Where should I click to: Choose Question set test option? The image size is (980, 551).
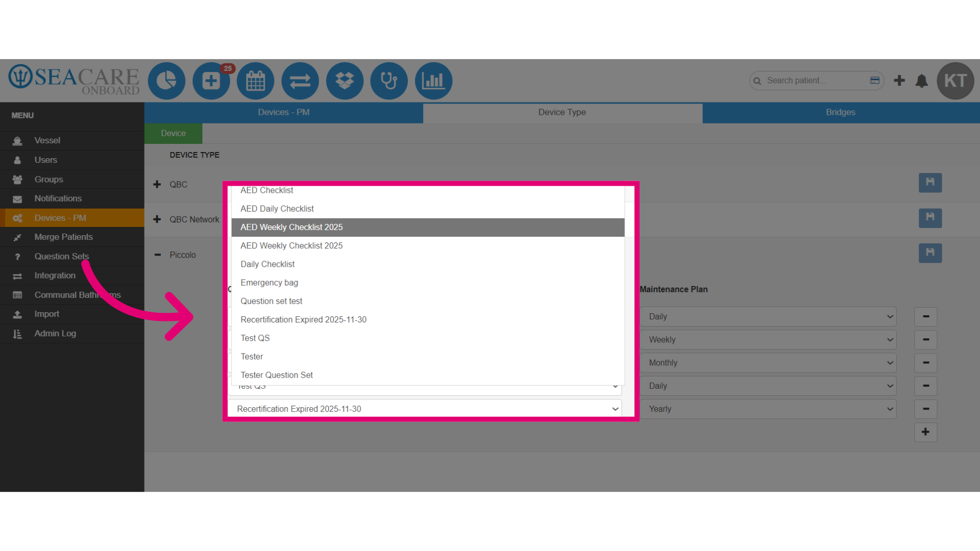tap(428, 301)
